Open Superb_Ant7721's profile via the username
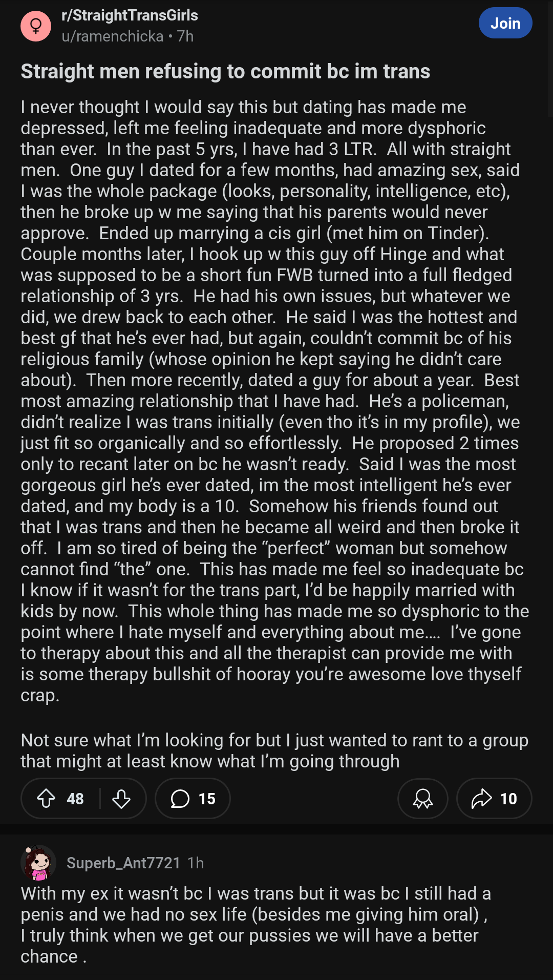Viewport: 553px width, 980px height. pyautogui.click(x=123, y=863)
